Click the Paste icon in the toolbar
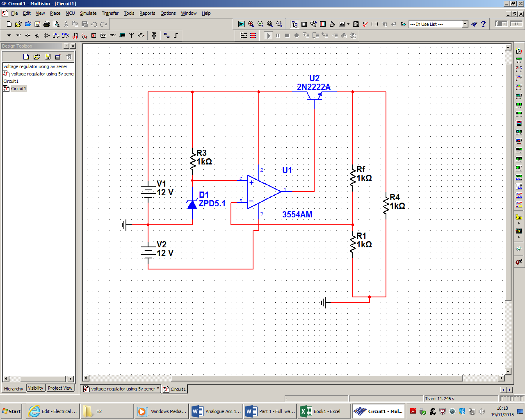 point(84,24)
